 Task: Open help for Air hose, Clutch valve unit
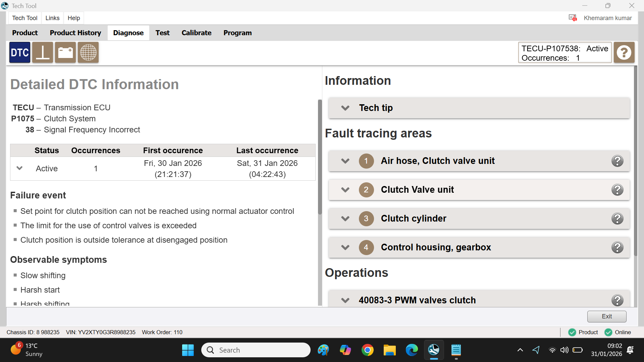(x=617, y=161)
